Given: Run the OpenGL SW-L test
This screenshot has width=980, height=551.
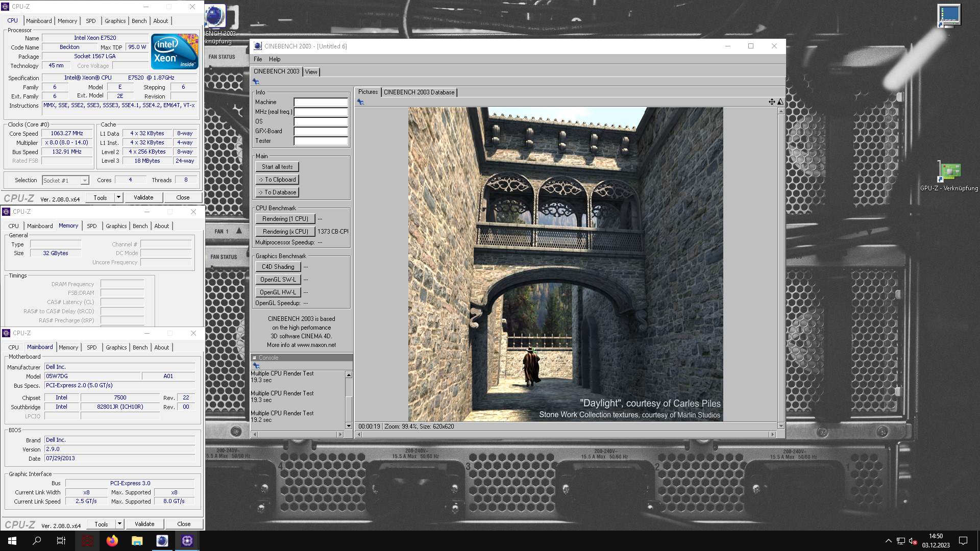Looking at the screenshot, I should pyautogui.click(x=278, y=280).
